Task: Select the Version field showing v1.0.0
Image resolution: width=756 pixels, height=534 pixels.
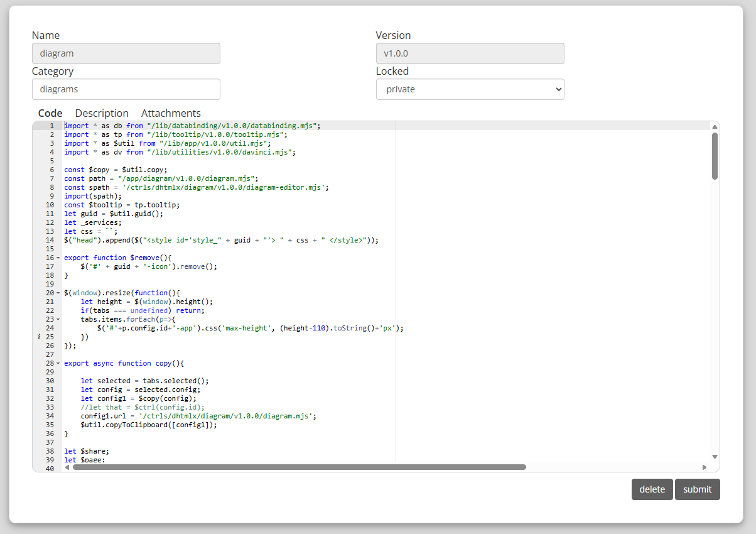Action: [470, 53]
